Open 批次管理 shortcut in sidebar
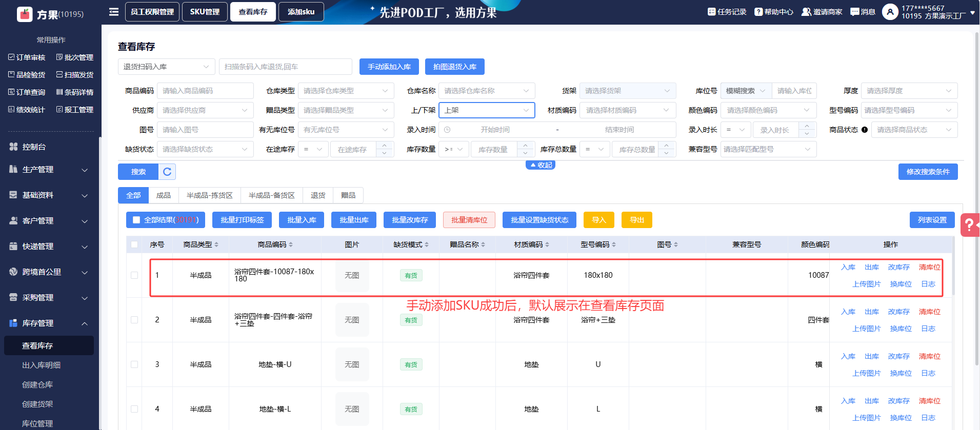 (75, 57)
